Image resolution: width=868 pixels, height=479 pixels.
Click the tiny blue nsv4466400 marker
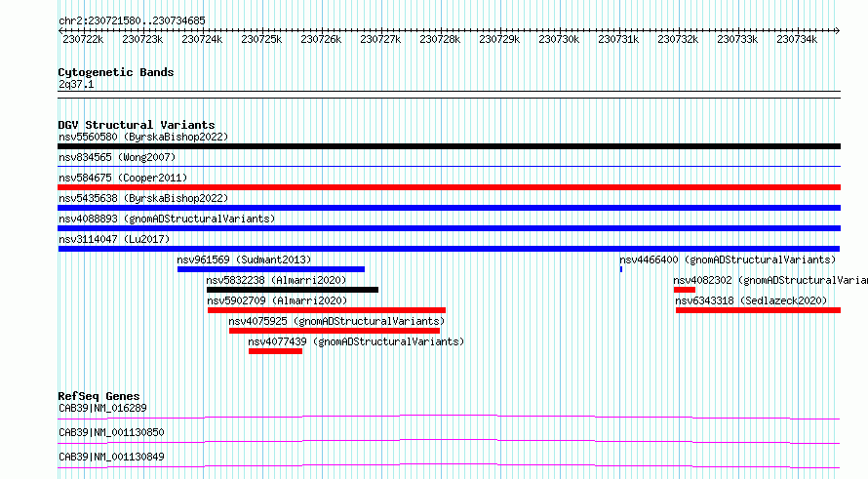pyautogui.click(x=621, y=269)
